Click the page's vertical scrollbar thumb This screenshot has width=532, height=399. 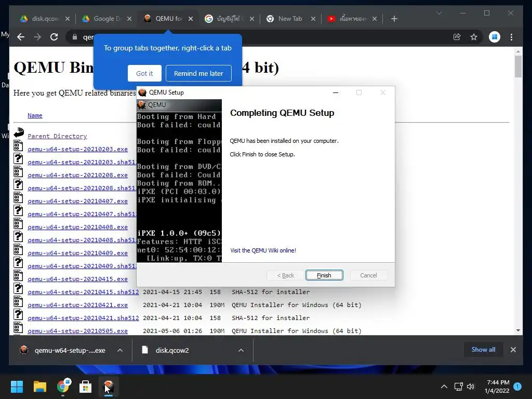518,66
